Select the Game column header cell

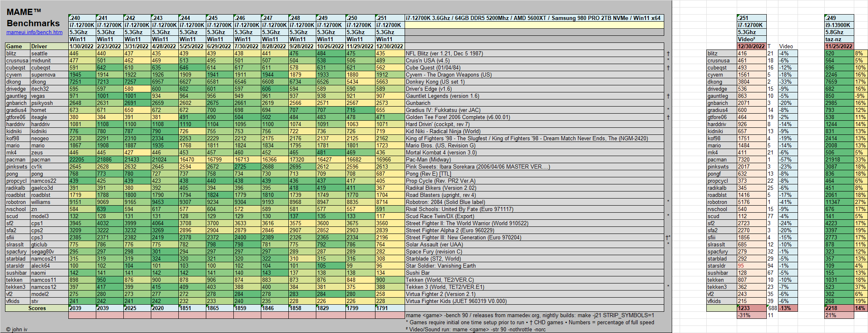(18, 46)
